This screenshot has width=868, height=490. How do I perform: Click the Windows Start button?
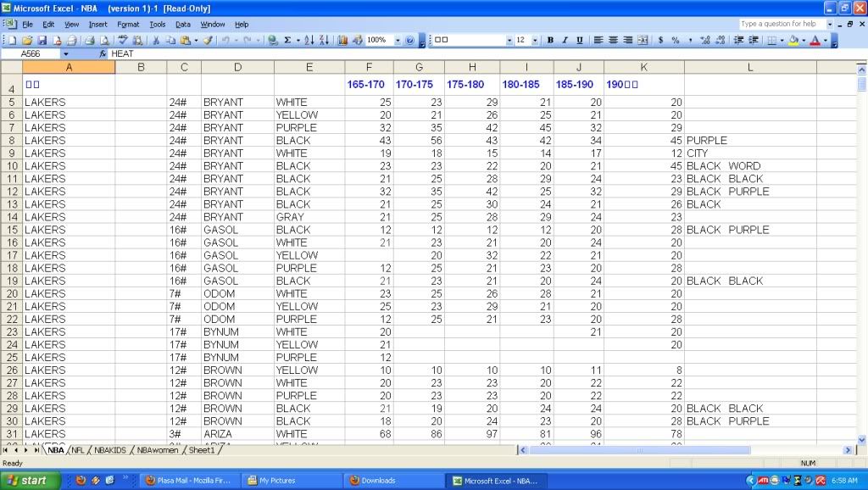coord(30,480)
